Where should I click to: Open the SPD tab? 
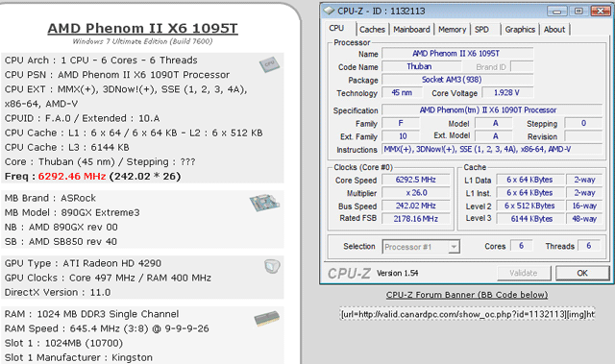click(x=481, y=30)
